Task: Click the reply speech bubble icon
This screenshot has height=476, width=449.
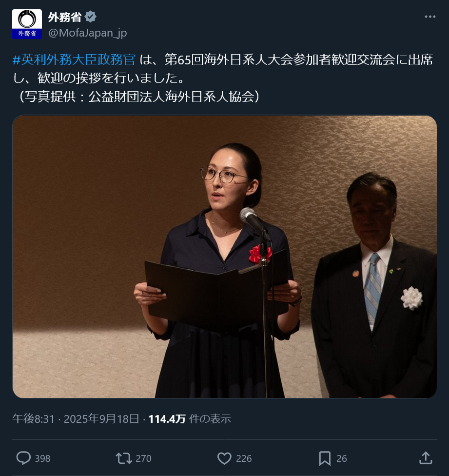Action: coord(23,458)
